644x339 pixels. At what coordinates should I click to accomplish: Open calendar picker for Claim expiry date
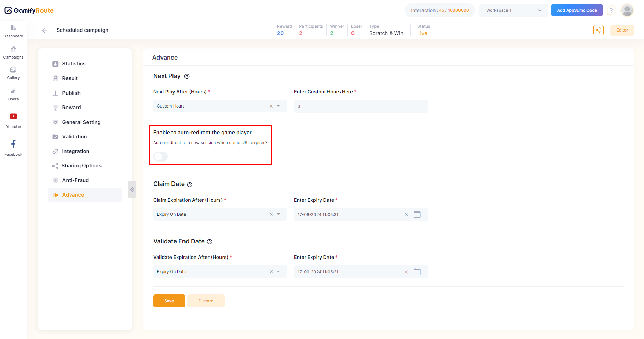coord(417,215)
